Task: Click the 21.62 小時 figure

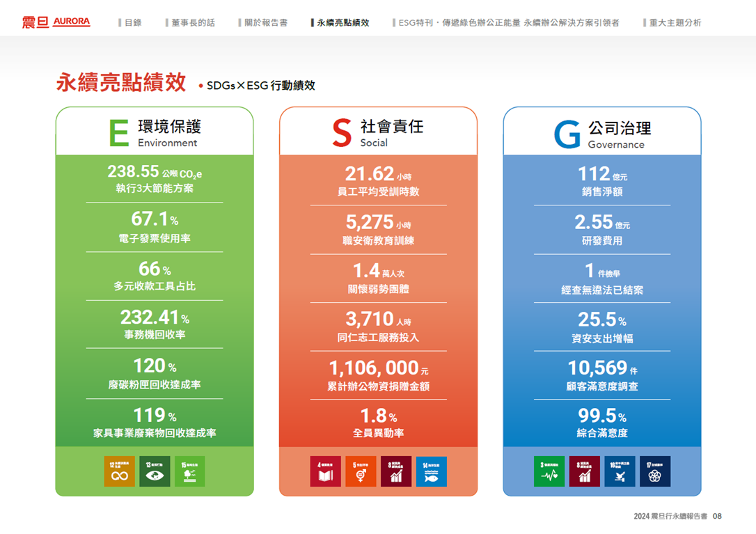Action: tap(378, 173)
